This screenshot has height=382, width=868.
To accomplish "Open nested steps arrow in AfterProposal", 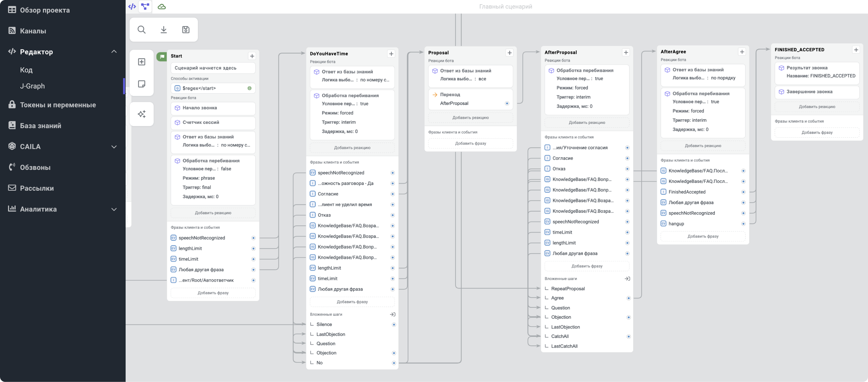I will pos(627,279).
